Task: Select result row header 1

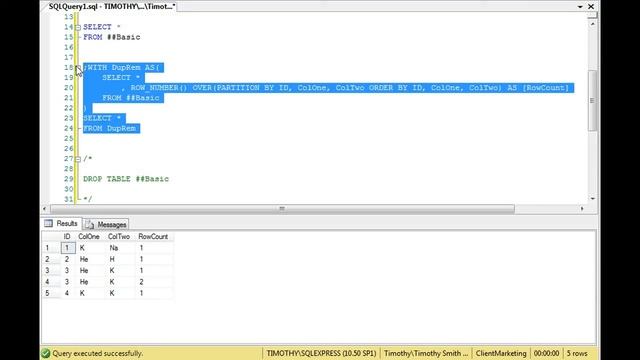Action: click(x=51, y=248)
